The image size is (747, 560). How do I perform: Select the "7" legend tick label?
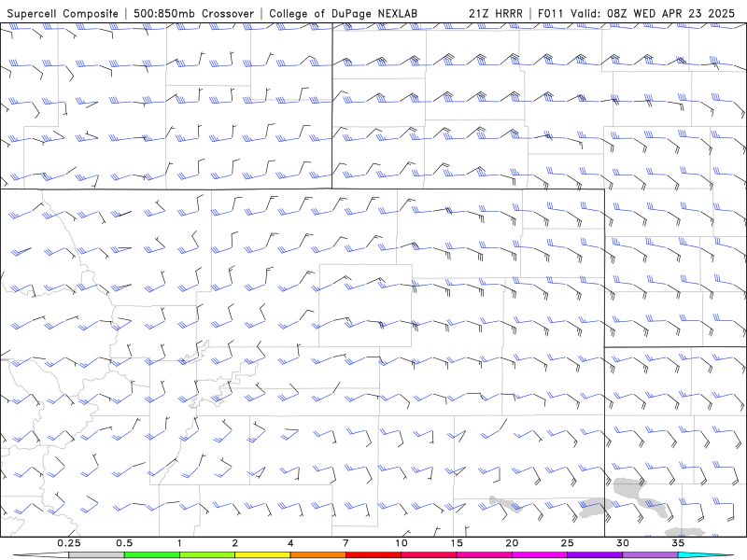pyautogui.click(x=345, y=543)
